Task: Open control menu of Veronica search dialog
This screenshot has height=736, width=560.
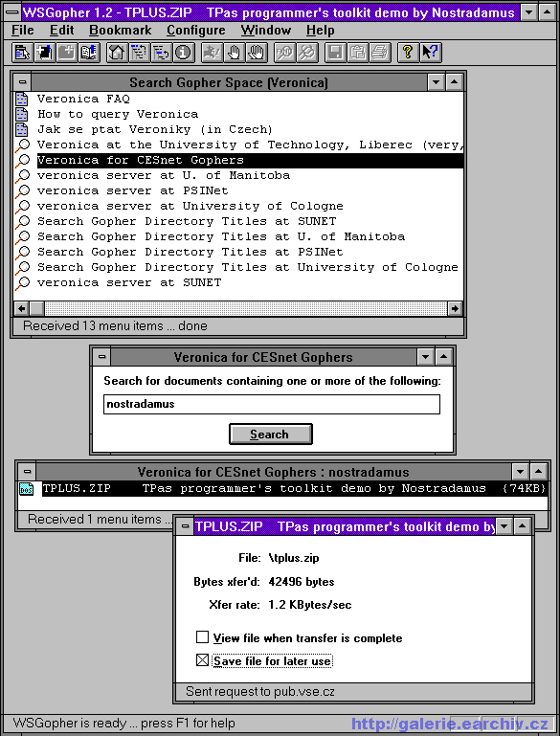Action: pyautogui.click(x=101, y=357)
